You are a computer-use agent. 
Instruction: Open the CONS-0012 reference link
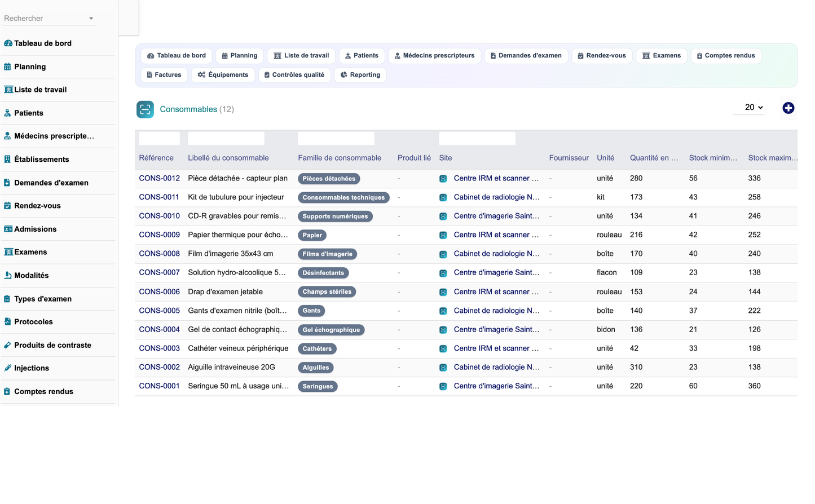point(160,178)
